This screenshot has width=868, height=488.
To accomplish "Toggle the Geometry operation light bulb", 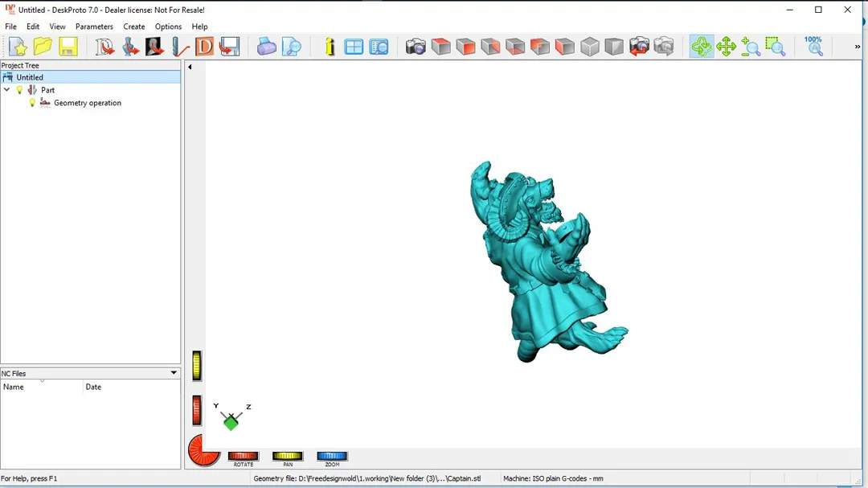I will tap(32, 103).
